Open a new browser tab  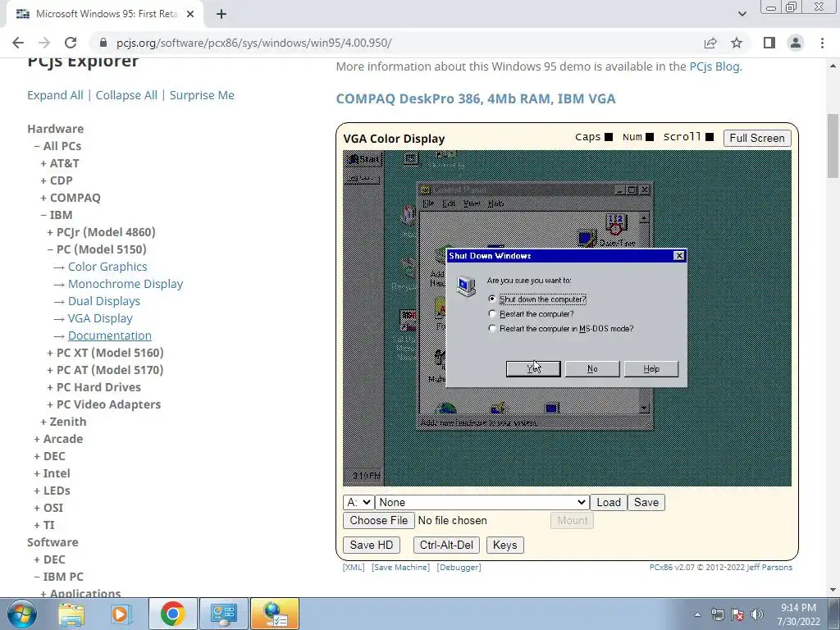tap(221, 14)
